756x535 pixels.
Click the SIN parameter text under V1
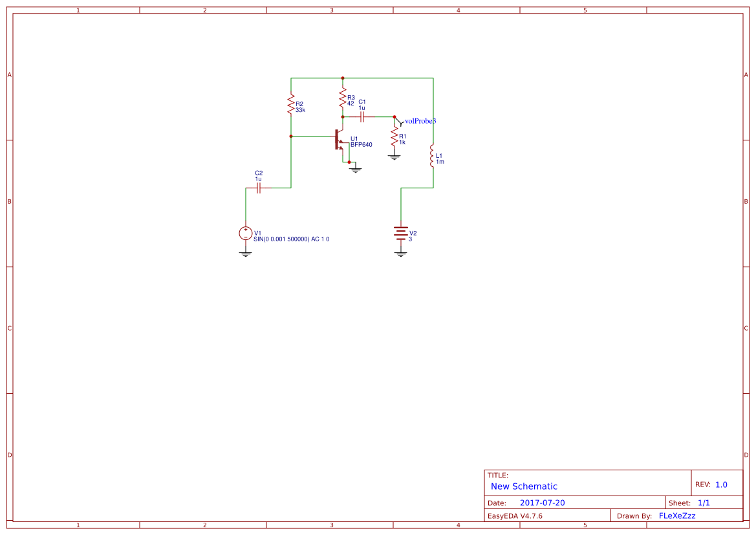(291, 239)
